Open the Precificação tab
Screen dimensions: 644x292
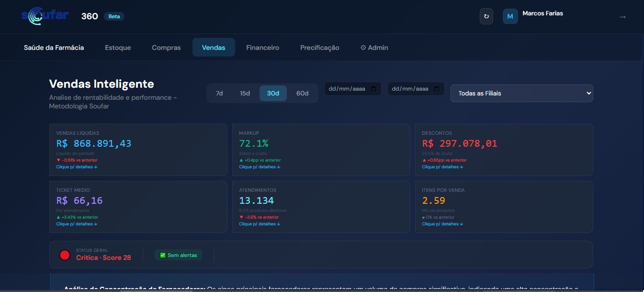319,47
